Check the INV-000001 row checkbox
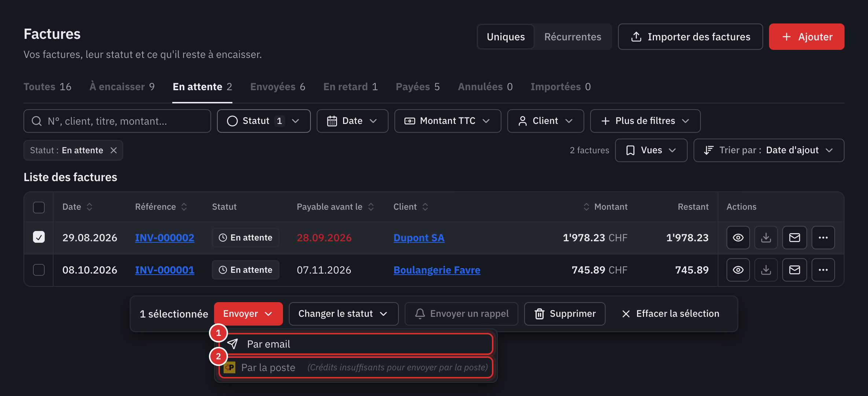868x396 pixels. click(x=39, y=270)
